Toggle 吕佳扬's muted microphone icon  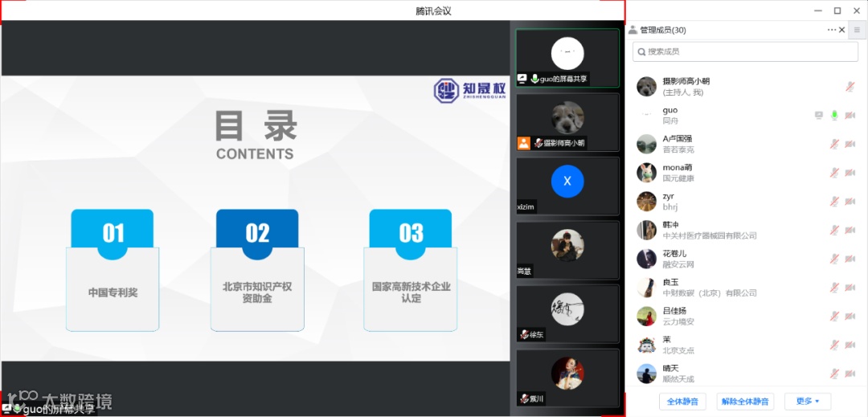point(834,316)
